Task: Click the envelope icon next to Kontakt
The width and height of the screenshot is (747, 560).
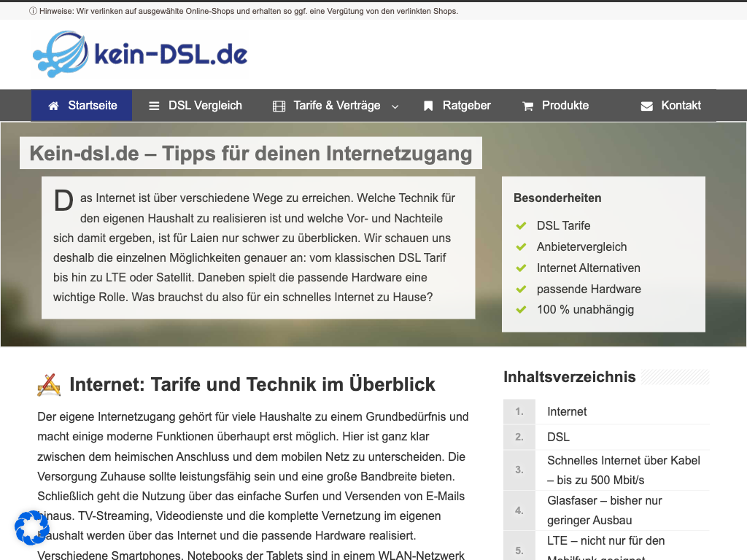Action: tap(646, 106)
